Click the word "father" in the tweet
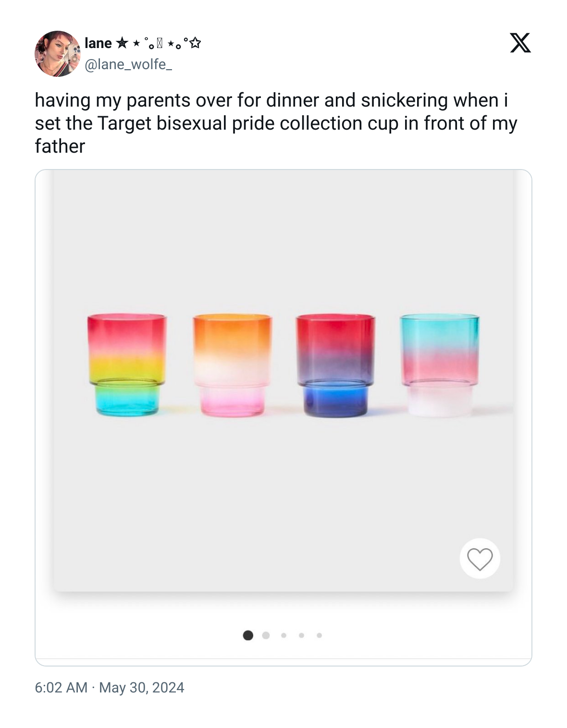This screenshot has width=567, height=728. pos(60,146)
